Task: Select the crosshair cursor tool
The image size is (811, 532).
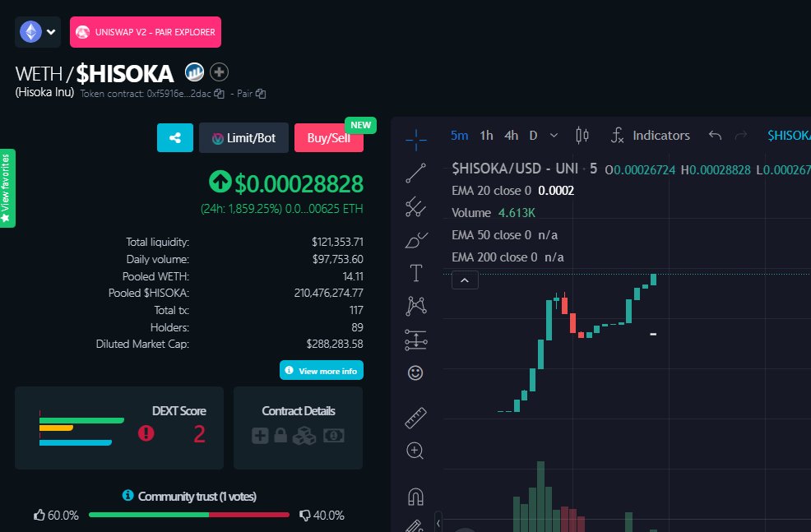Action: [416, 140]
